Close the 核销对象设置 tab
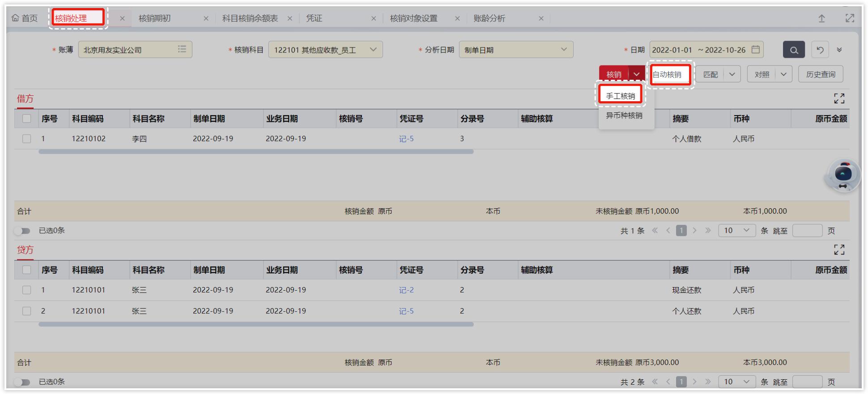This screenshot has height=395, width=868. [x=457, y=18]
